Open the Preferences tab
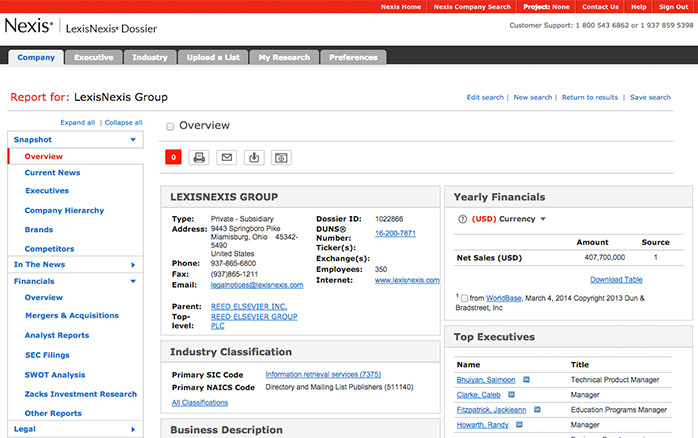The image size is (698, 438). [353, 57]
